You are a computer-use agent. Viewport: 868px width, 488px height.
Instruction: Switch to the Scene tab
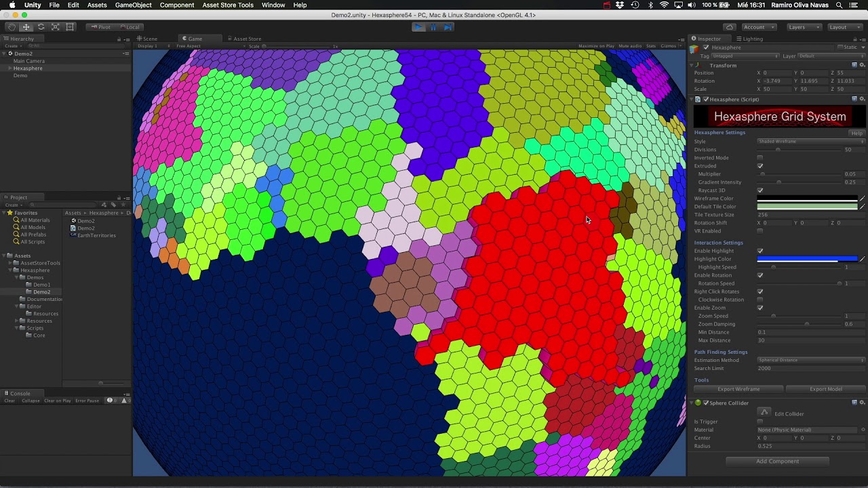(147, 39)
